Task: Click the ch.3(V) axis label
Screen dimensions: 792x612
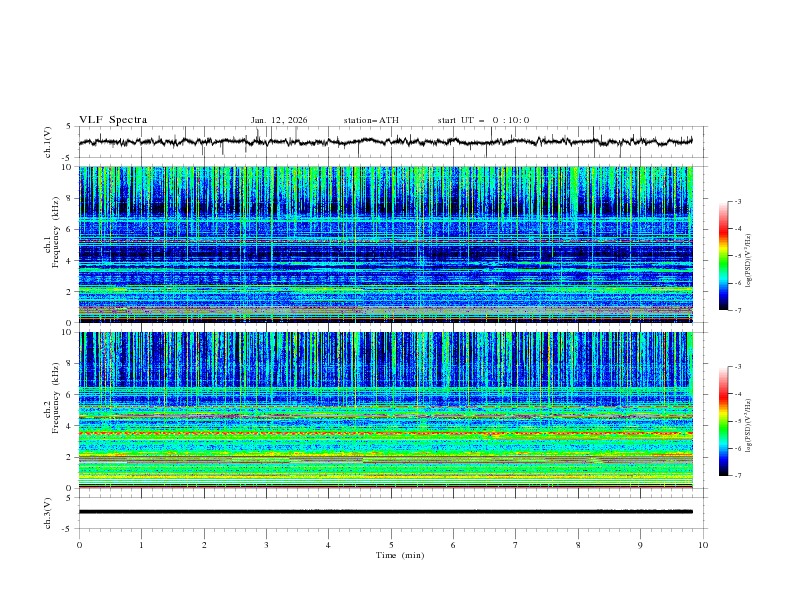Action: (48, 512)
